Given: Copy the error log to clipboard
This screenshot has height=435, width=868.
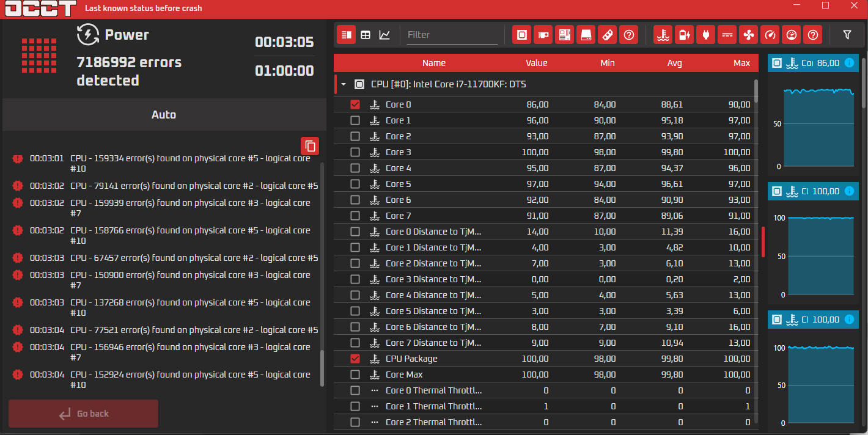Looking at the screenshot, I should tap(310, 146).
